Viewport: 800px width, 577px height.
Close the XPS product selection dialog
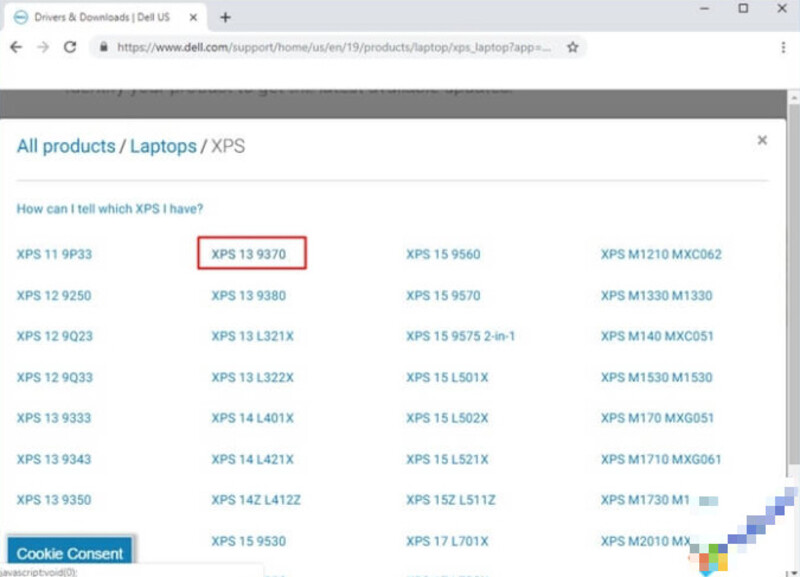[x=762, y=140]
